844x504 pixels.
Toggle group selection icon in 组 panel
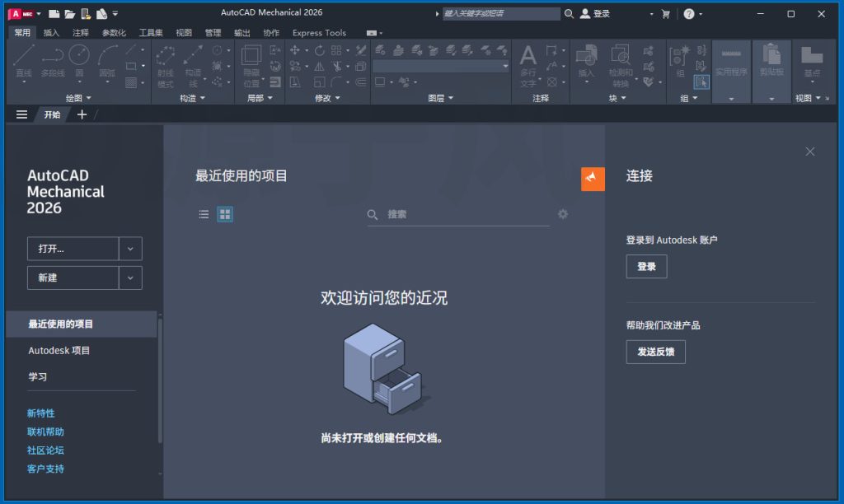click(x=701, y=82)
